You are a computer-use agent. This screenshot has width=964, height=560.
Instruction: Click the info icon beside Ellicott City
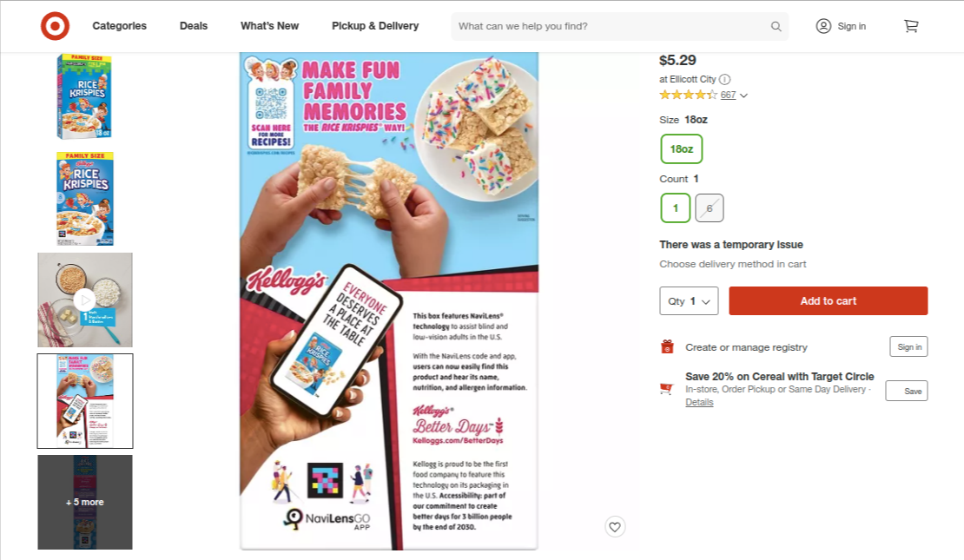(725, 79)
